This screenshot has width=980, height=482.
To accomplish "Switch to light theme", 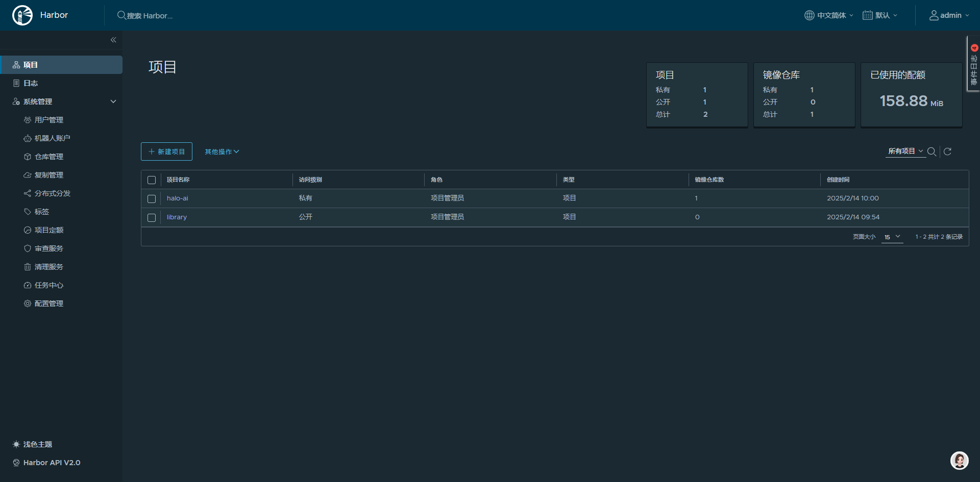I will click(37, 444).
